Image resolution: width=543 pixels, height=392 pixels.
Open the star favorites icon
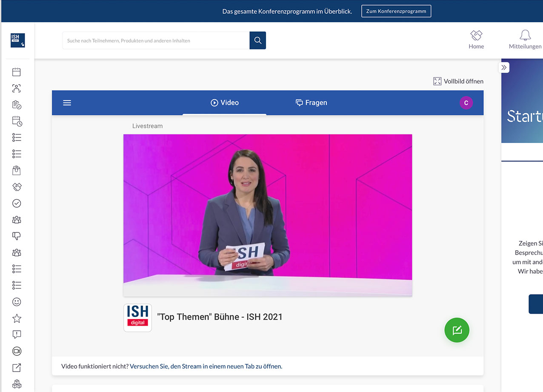click(17, 318)
